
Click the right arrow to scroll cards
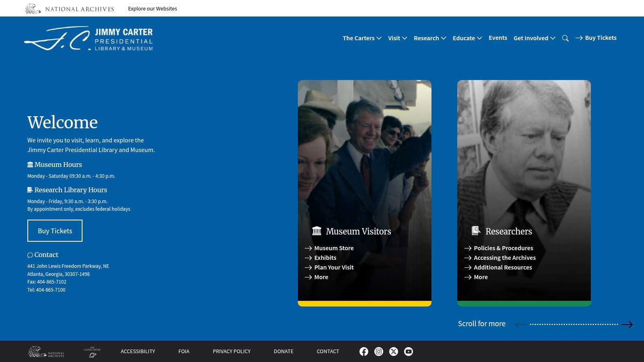pos(627,325)
